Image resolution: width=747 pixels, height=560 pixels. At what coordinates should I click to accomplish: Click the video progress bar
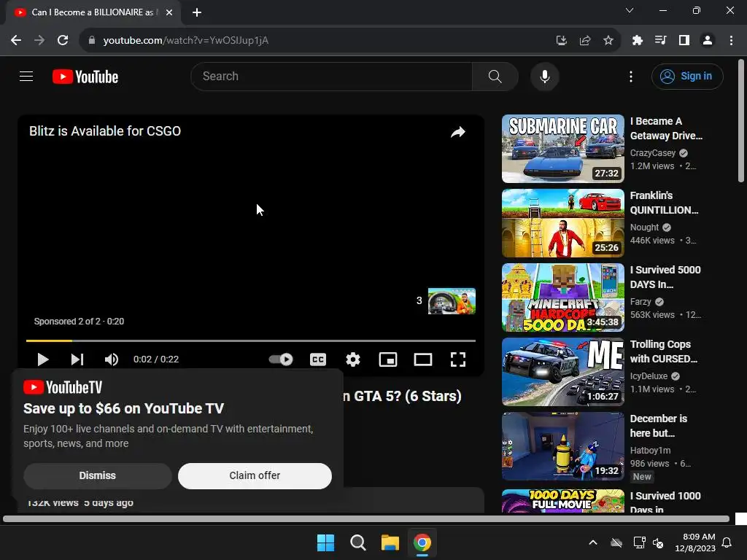tap(251, 341)
